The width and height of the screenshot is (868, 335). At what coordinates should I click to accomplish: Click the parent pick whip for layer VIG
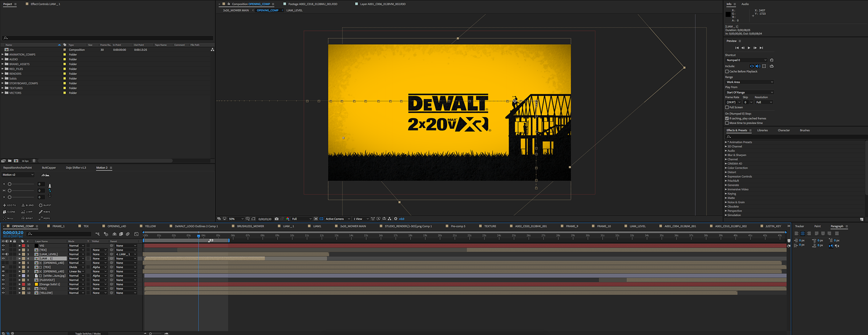(111, 246)
